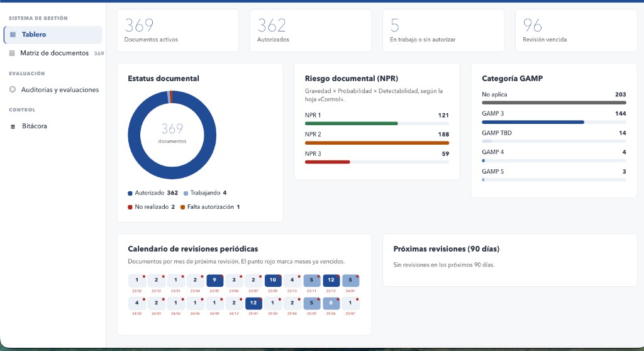Click the red No realizado legend dot
Screen dimensions: 644x351
(x=130, y=207)
